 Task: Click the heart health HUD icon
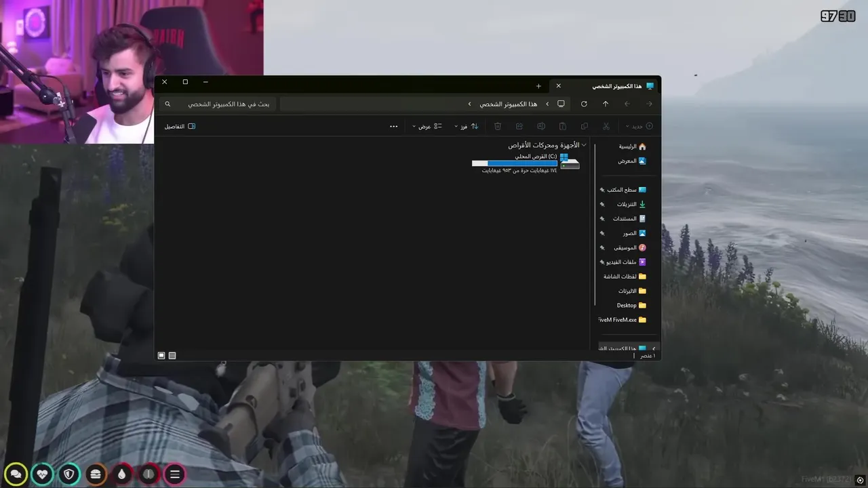(43, 474)
